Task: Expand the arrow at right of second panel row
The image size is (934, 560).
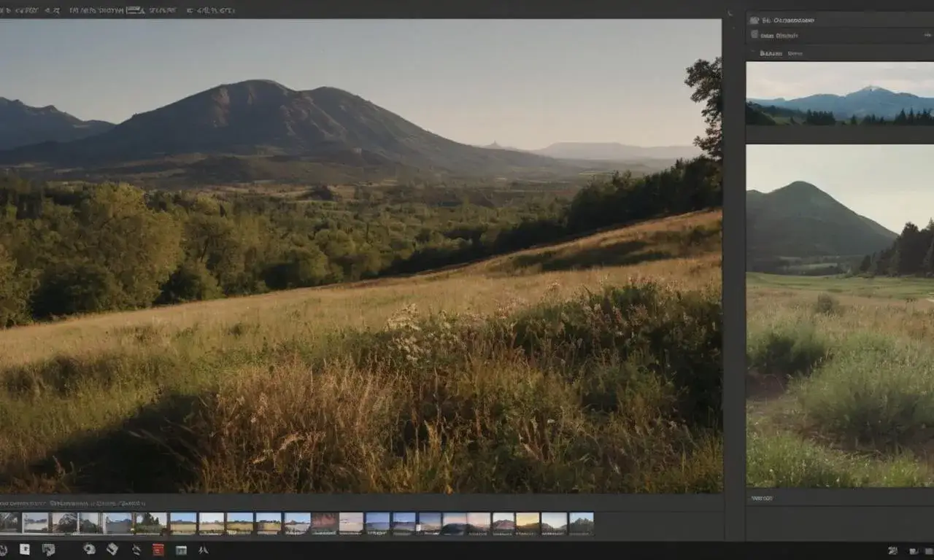Action: (927, 36)
